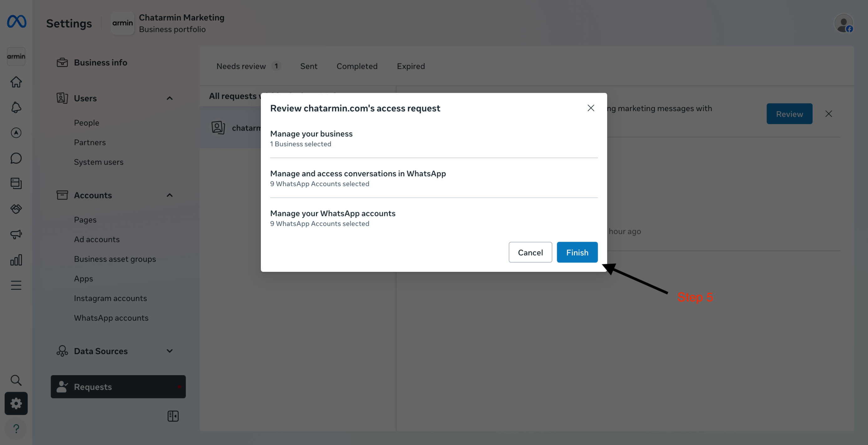Open the help question mark icon
The image size is (868, 445).
point(16,428)
